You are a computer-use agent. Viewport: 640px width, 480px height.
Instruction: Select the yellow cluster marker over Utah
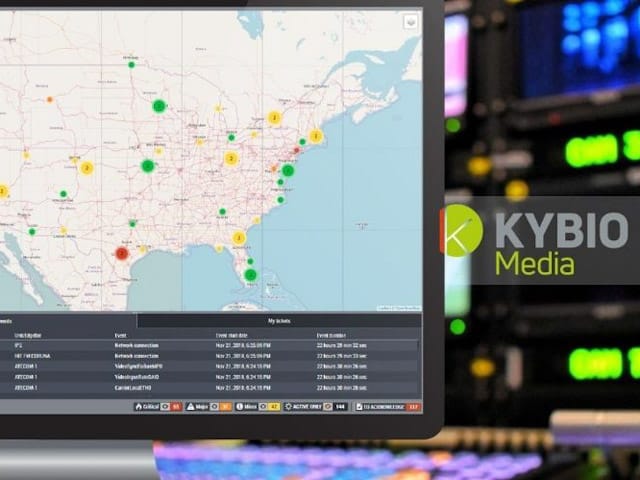pyautogui.click(x=86, y=168)
